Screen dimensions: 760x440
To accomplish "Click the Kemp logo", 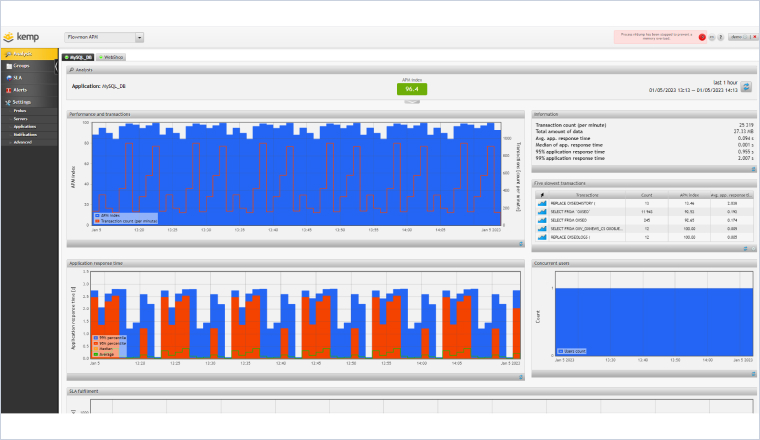I will click(x=25, y=37).
